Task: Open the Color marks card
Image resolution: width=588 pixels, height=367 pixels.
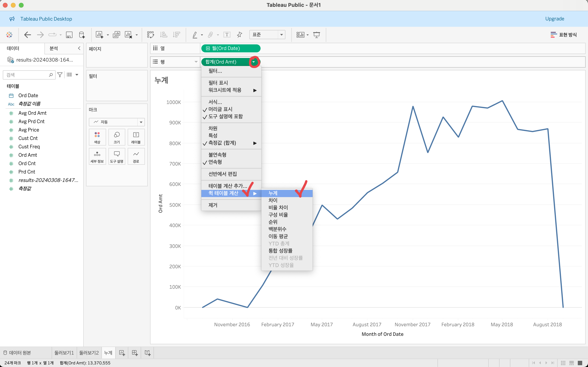Action: pos(97,137)
